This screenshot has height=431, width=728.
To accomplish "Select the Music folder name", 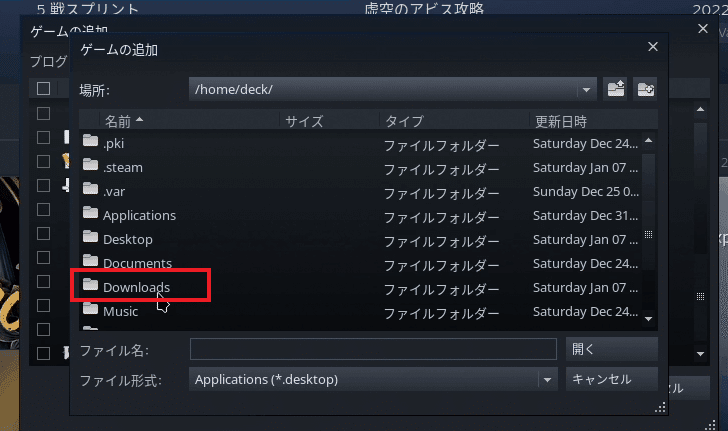I will [x=120, y=312].
